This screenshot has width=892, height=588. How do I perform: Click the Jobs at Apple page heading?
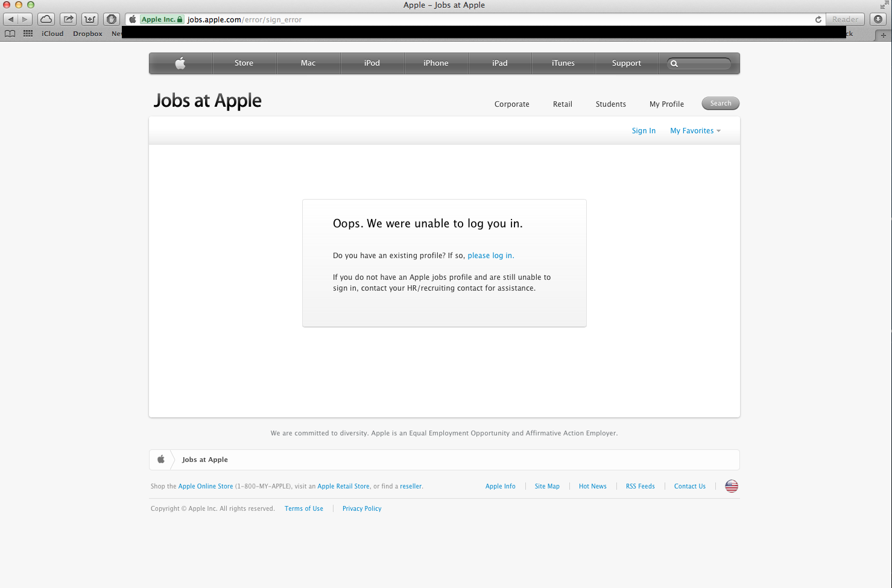pyautogui.click(x=207, y=101)
